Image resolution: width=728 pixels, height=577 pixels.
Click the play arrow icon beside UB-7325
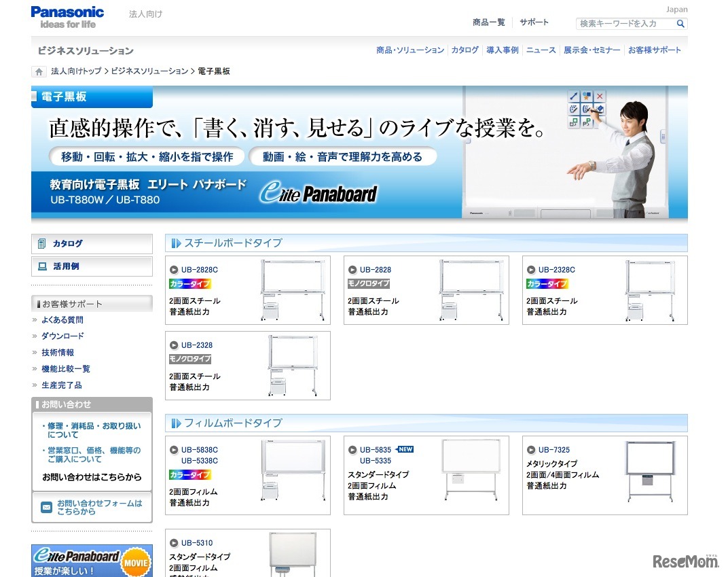click(531, 449)
